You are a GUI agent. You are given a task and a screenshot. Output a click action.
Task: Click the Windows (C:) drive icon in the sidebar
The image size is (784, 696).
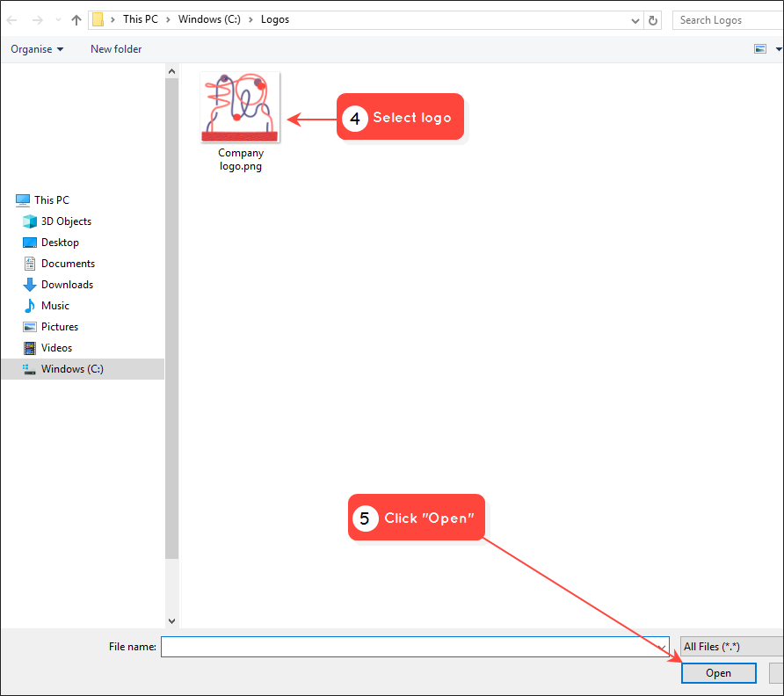[29, 369]
